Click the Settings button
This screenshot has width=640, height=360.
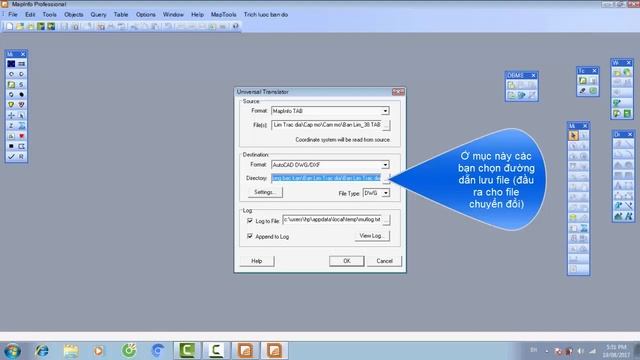pyautogui.click(x=265, y=192)
